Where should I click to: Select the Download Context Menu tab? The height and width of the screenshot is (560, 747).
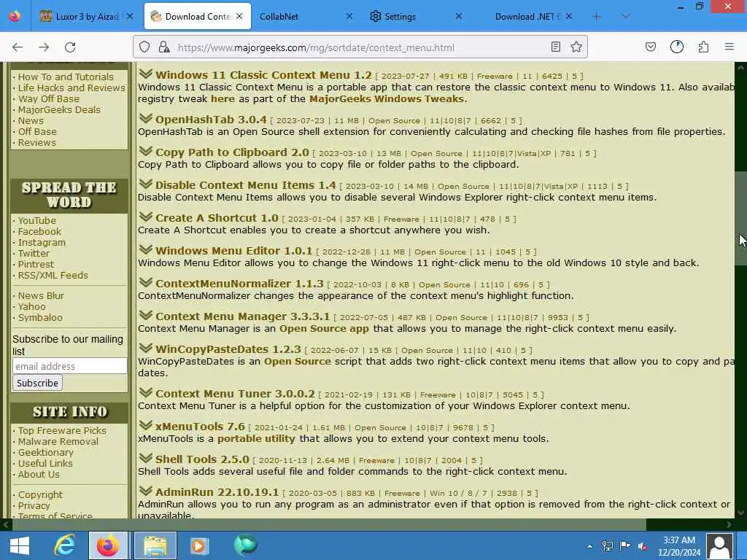tap(198, 17)
